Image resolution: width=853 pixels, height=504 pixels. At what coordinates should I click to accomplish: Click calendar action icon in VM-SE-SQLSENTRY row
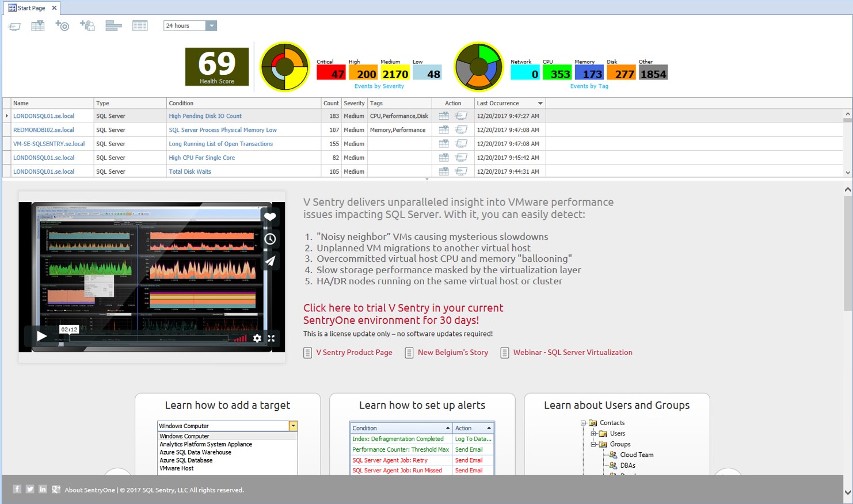coord(444,143)
